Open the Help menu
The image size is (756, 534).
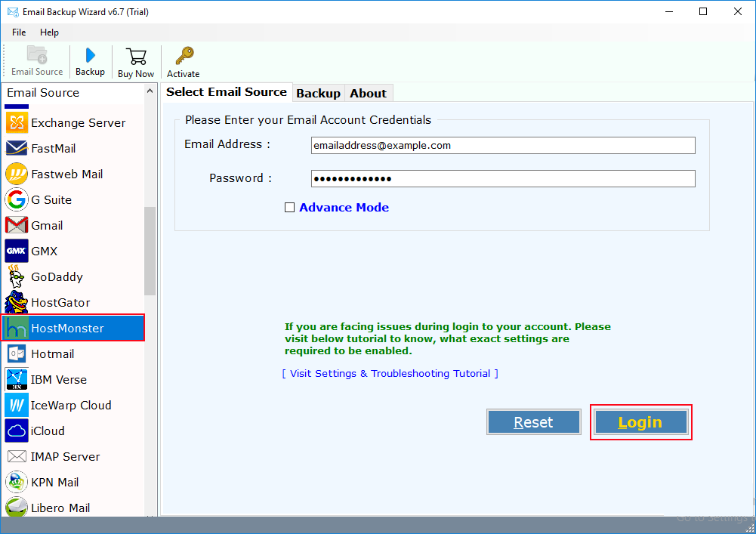[49, 32]
